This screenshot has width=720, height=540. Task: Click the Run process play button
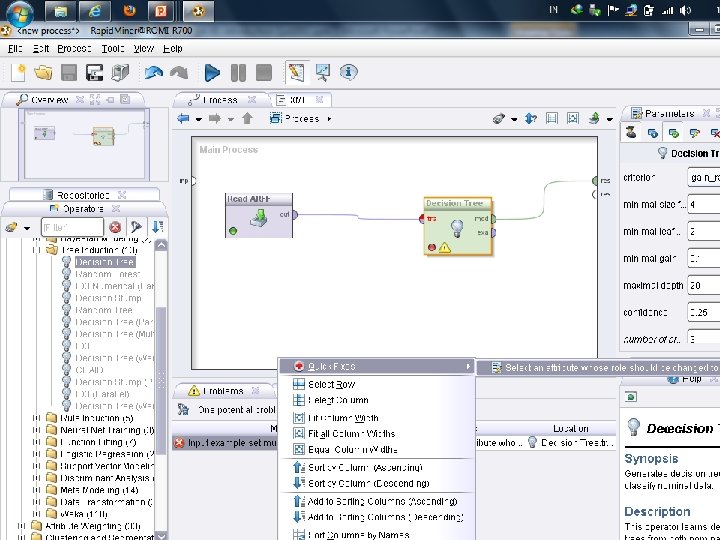coord(212,72)
